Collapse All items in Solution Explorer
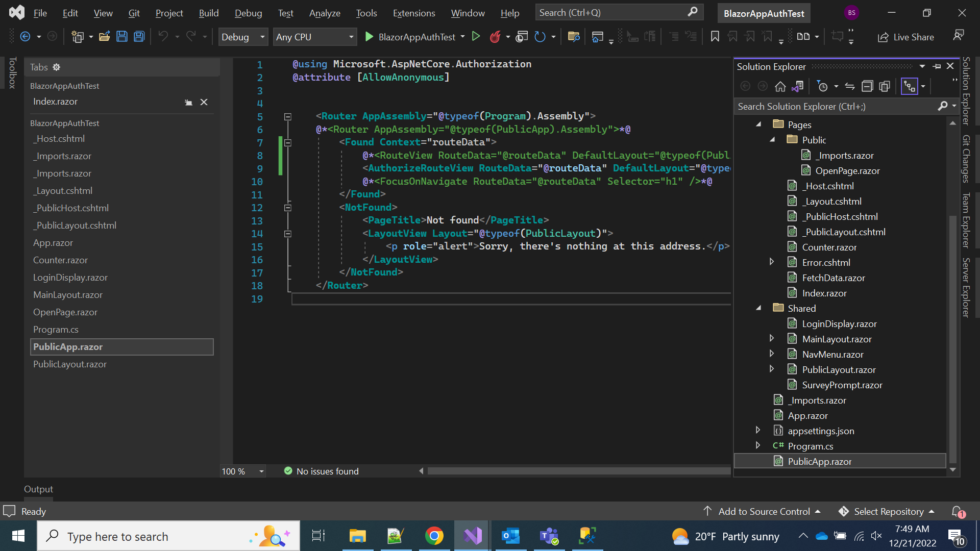This screenshot has height=551, width=980. [868, 86]
